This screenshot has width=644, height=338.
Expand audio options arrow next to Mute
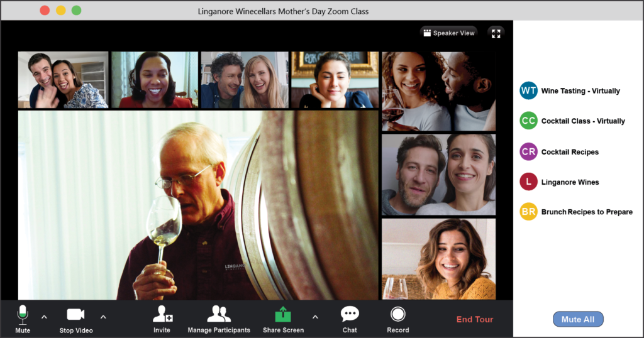click(x=45, y=317)
